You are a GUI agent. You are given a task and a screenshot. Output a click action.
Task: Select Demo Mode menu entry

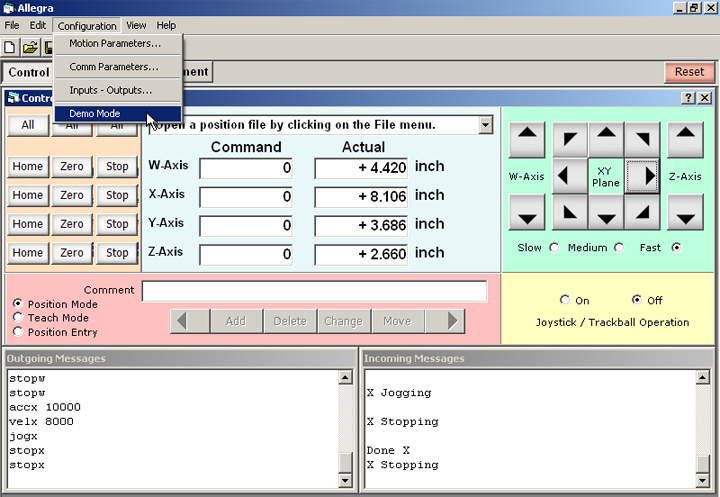click(x=118, y=113)
